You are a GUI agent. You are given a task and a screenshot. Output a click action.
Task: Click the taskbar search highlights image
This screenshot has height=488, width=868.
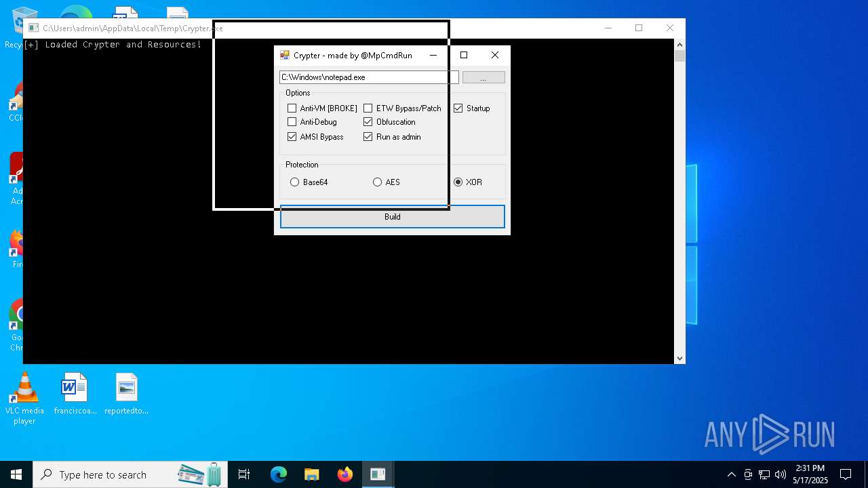(200, 474)
